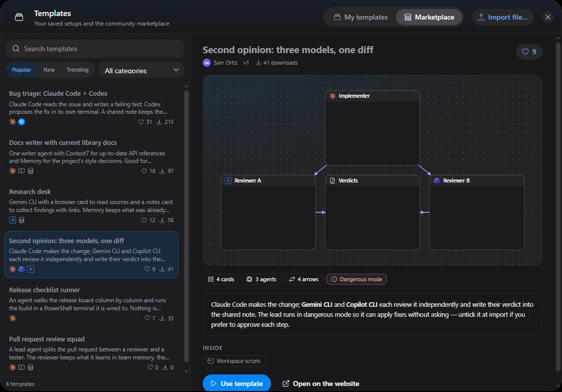Click the Reviewer A card in preview

coord(268,212)
